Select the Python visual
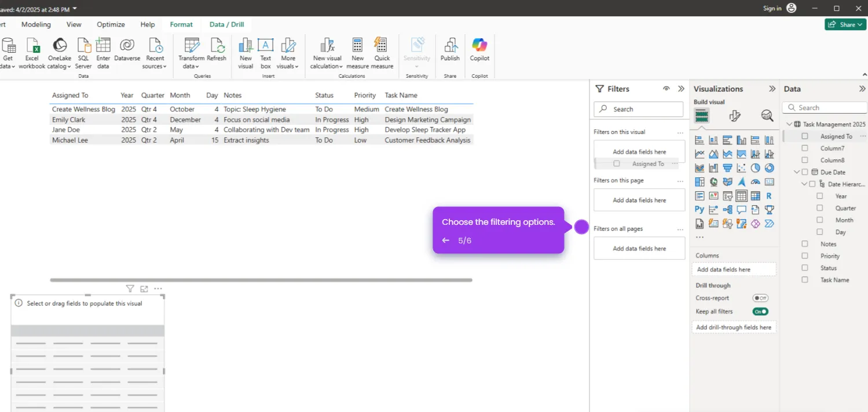This screenshot has height=412, width=868. pyautogui.click(x=699, y=210)
